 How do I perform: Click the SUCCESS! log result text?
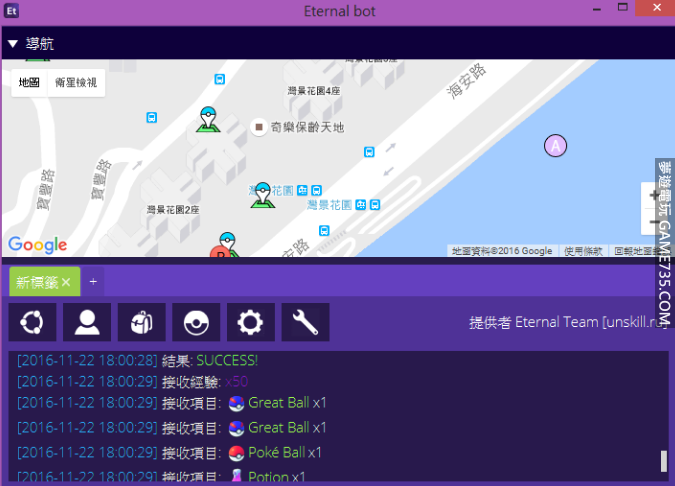click(x=227, y=361)
